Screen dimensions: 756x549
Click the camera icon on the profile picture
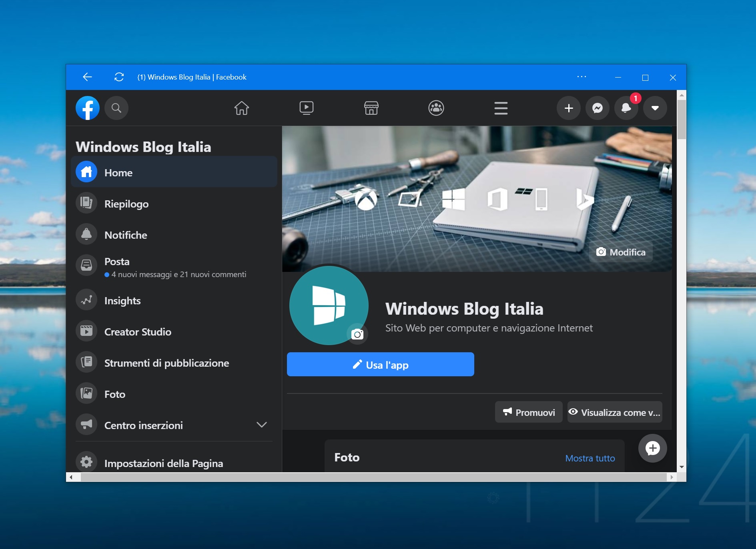(x=357, y=334)
